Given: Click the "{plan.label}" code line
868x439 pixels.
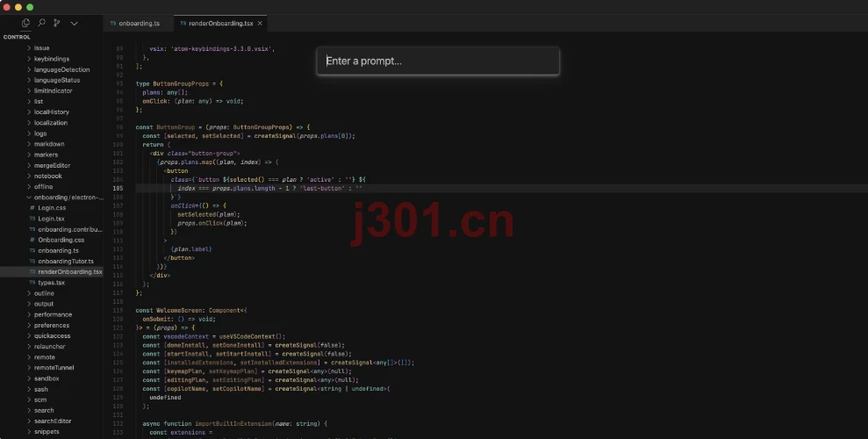Looking at the screenshot, I should [x=191, y=249].
